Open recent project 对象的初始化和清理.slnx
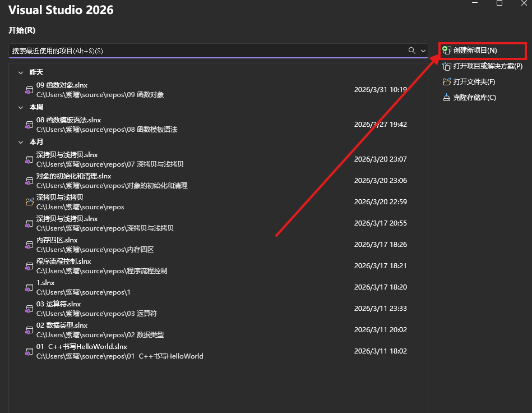This screenshot has height=413, width=532. pyautogui.click(x=218, y=181)
